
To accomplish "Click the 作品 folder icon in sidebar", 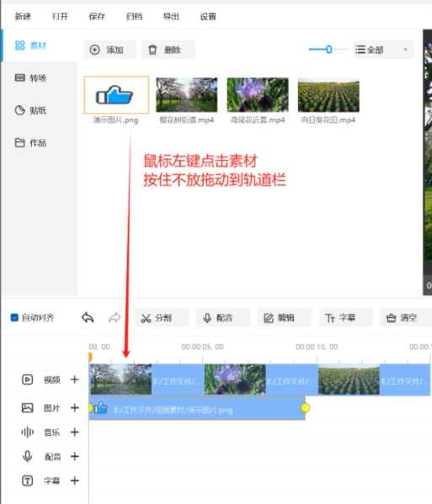I will point(20,142).
